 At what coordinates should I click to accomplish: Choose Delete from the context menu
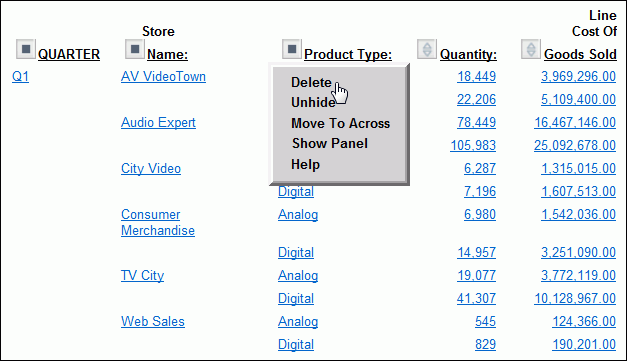tap(311, 82)
